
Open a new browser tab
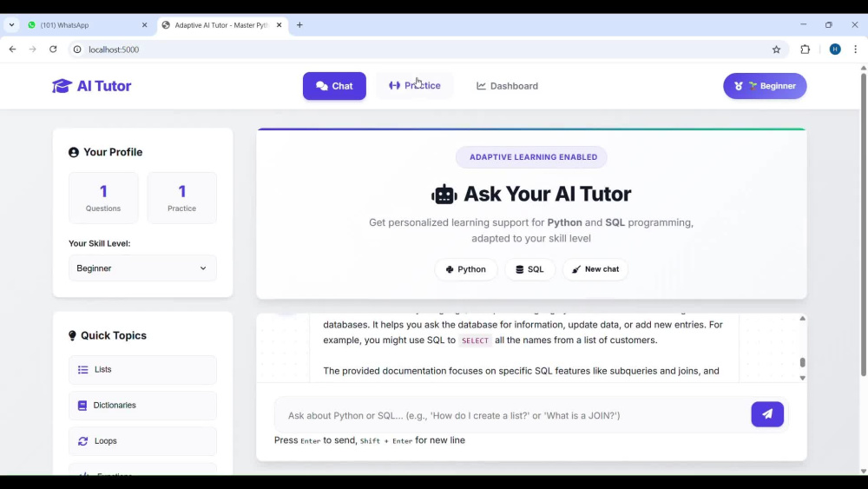[299, 25]
